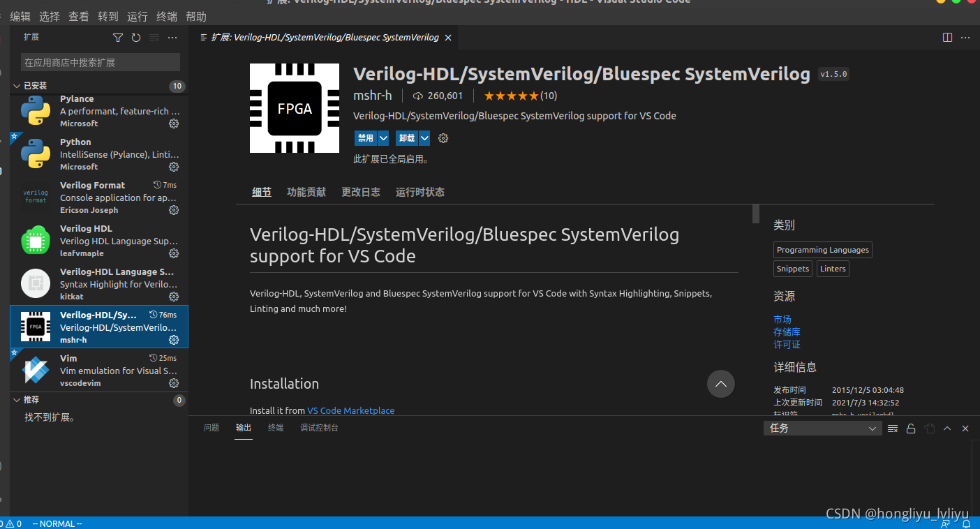Focus the extension marketplace search box
Image resolution: width=980 pixels, height=529 pixels.
(101, 62)
